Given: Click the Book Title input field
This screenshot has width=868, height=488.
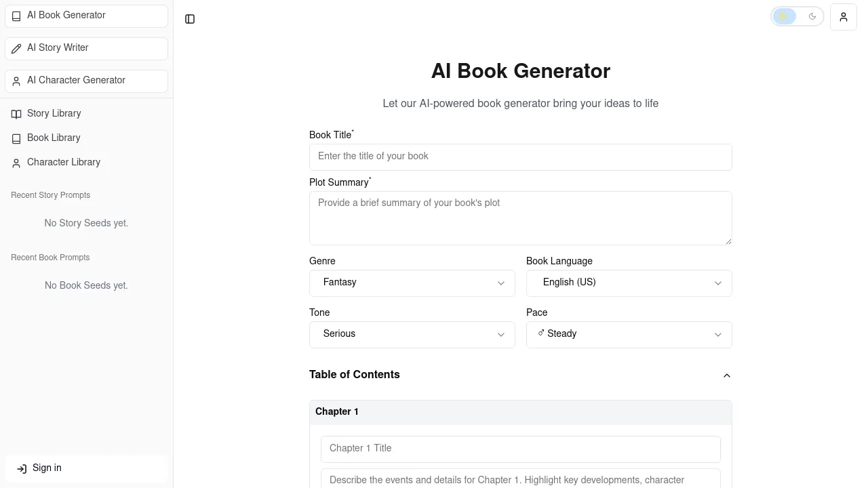Looking at the screenshot, I should point(520,157).
